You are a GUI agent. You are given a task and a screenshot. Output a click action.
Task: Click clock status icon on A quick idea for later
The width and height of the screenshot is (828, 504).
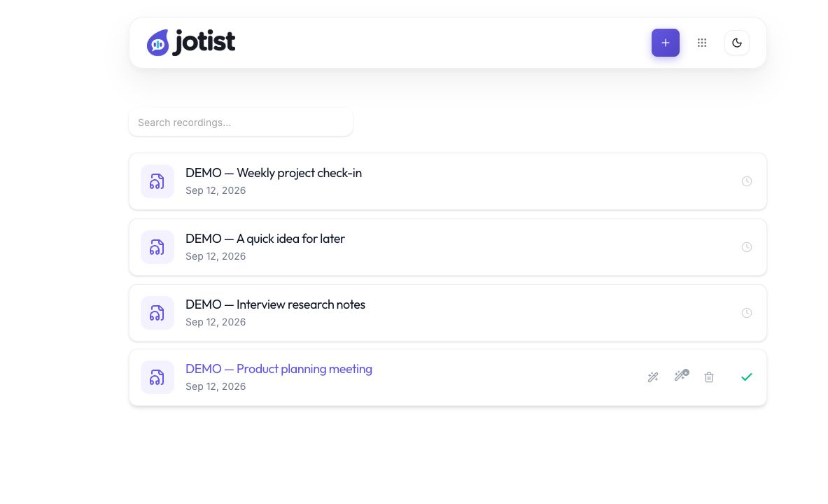pyautogui.click(x=747, y=247)
